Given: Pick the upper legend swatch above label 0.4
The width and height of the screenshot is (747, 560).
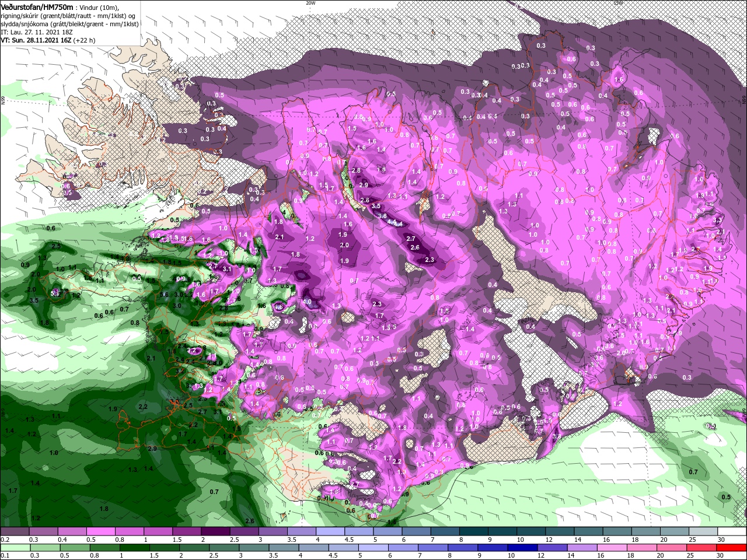Looking at the screenshot, I should pos(72,532).
